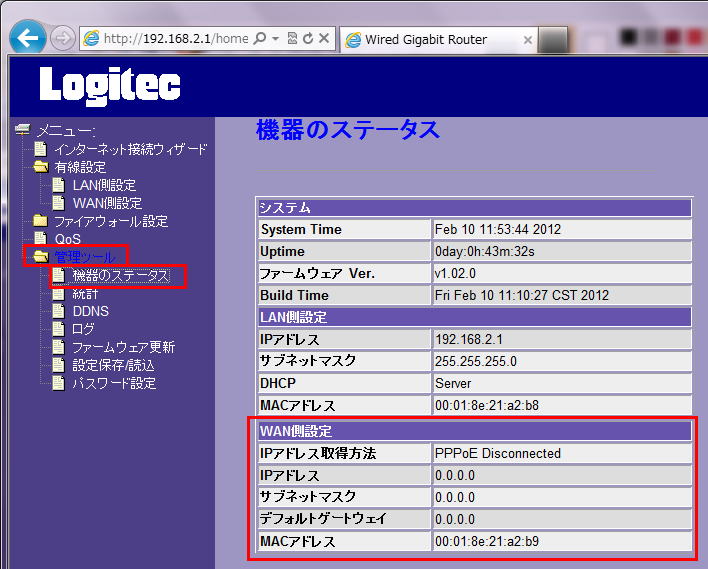Screen dimensions: 708x569
Task: Open the DDNS menu item
Action: (91, 312)
